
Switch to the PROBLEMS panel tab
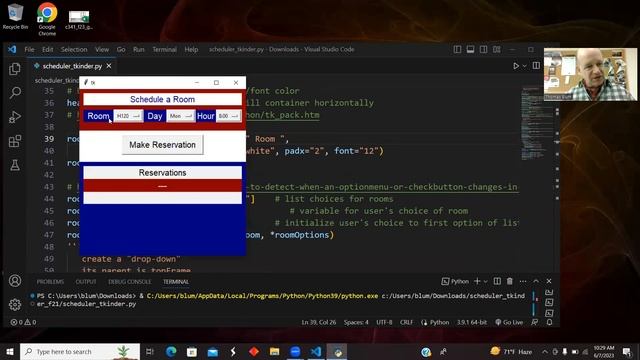click(50, 282)
